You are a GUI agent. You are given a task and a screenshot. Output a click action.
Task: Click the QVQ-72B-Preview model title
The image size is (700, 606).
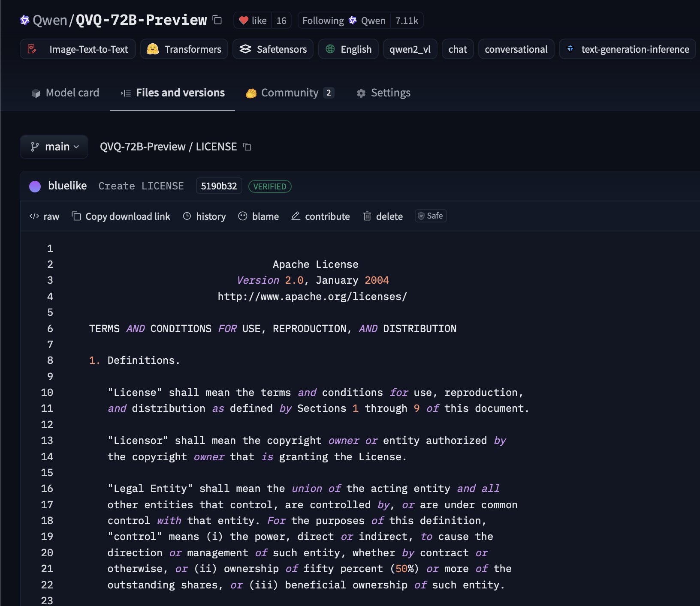[x=141, y=20]
